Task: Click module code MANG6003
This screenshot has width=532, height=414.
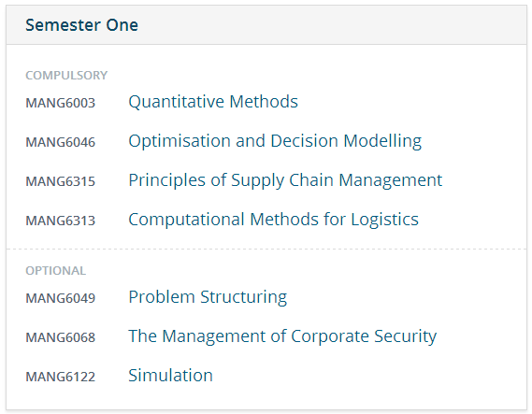Action: (61, 103)
